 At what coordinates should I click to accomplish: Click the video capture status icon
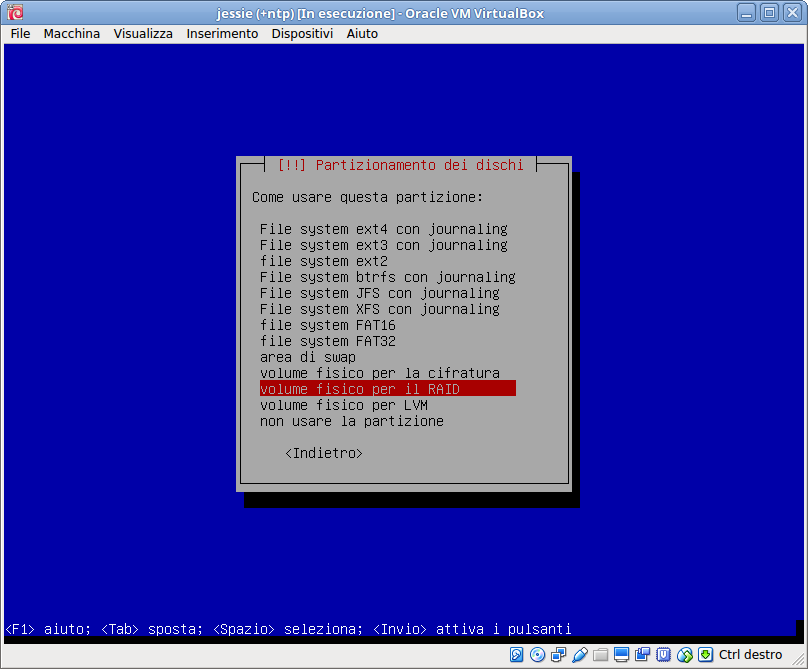click(643, 655)
